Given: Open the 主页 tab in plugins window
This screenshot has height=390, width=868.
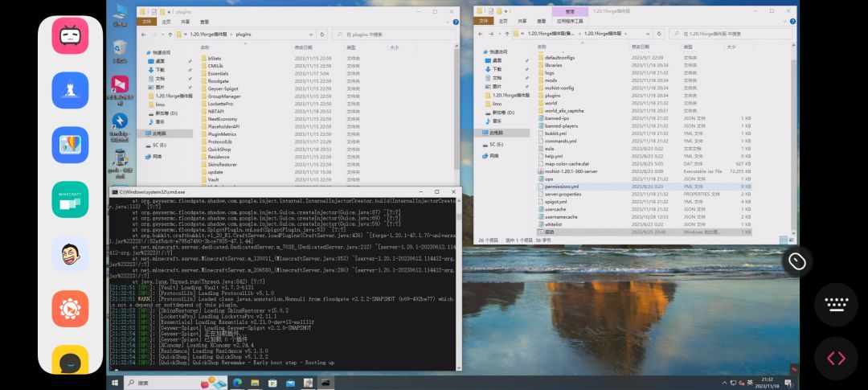Looking at the screenshot, I should [x=166, y=22].
